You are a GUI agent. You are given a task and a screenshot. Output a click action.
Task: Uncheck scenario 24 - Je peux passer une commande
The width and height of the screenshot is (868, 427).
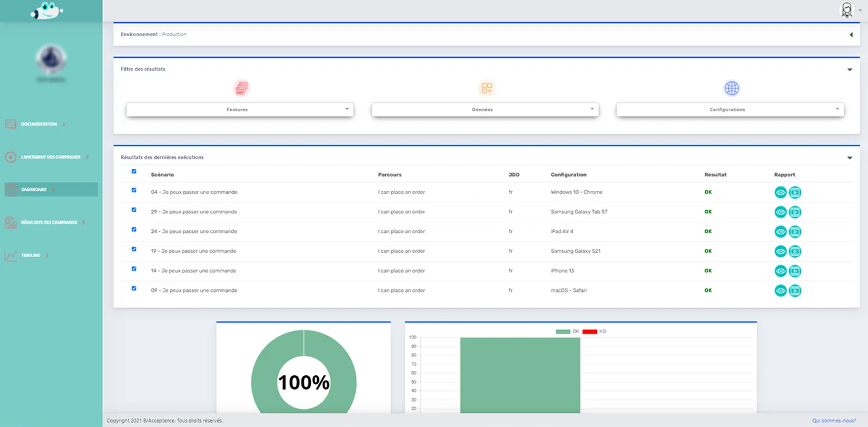(x=134, y=229)
